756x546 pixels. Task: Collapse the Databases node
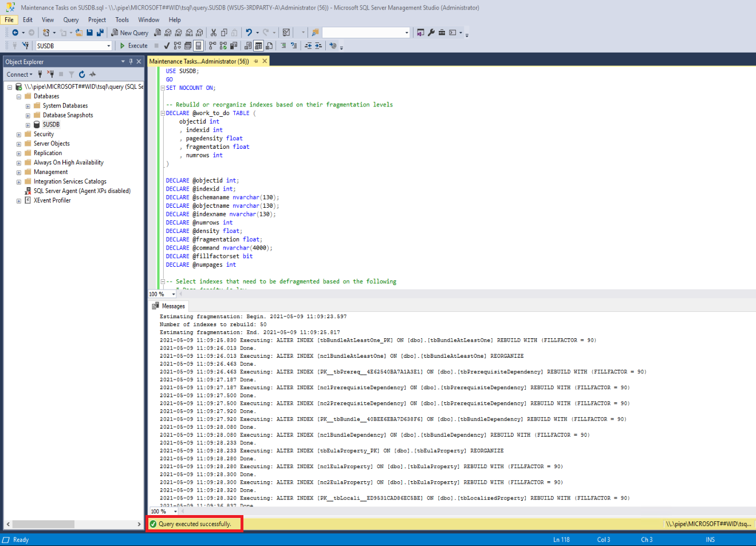click(18, 97)
